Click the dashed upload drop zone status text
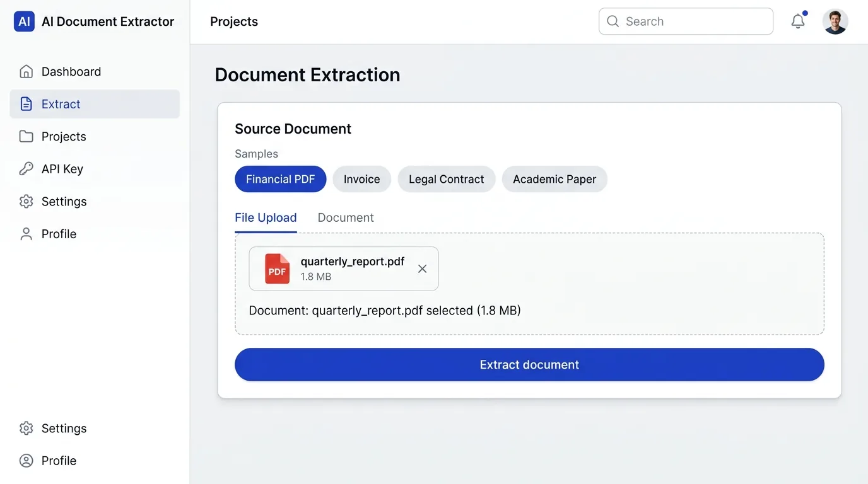Image resolution: width=868 pixels, height=484 pixels. point(385,311)
